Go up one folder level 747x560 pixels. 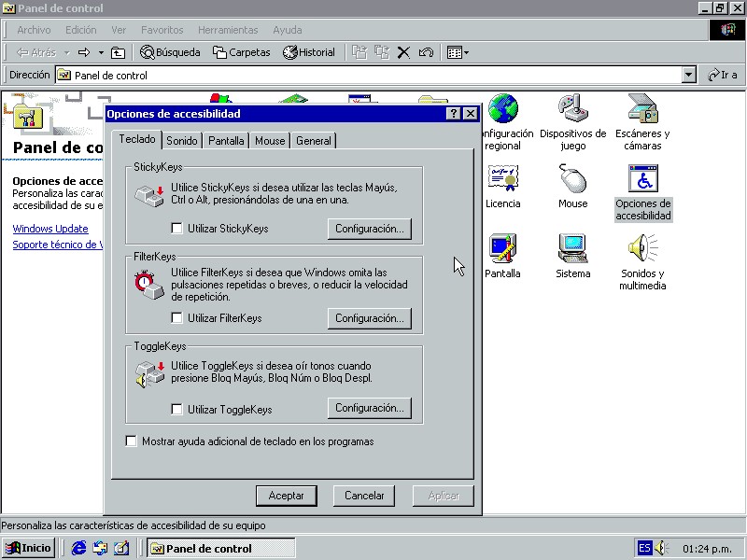[x=118, y=52]
